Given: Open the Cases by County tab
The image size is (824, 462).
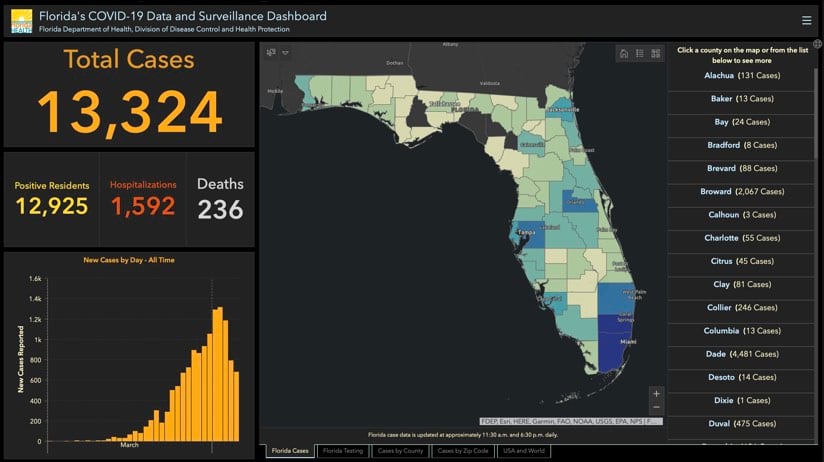Looking at the screenshot, I should 400,451.
